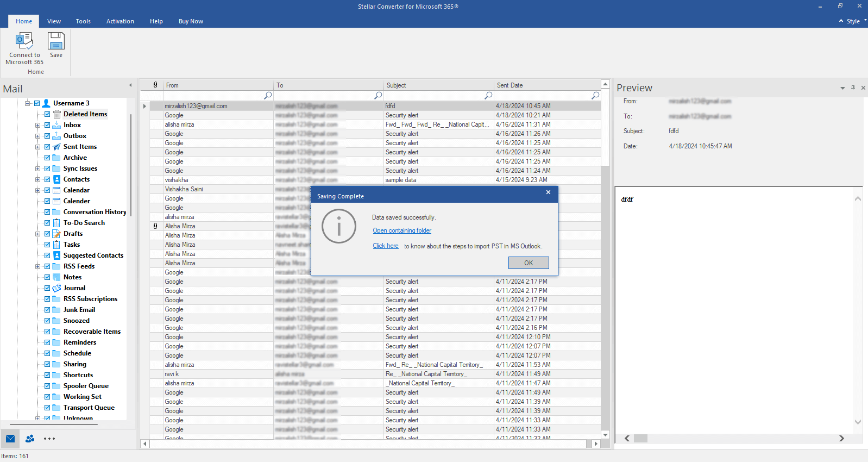This screenshot has width=868, height=462.
Task: Sort by the Sent Date column header
Action: [x=547, y=85]
